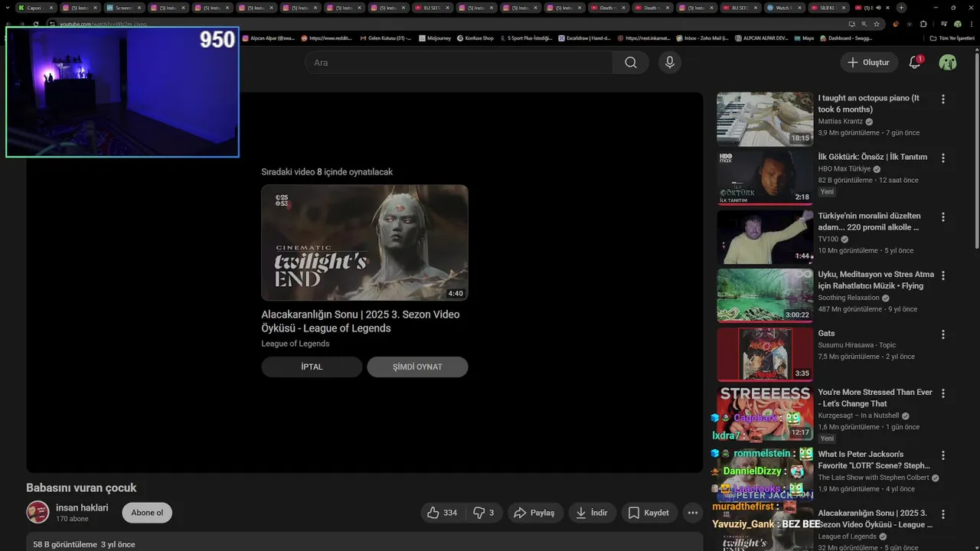
Task: Open options for İlk Göktürk video
Action: click(x=943, y=158)
